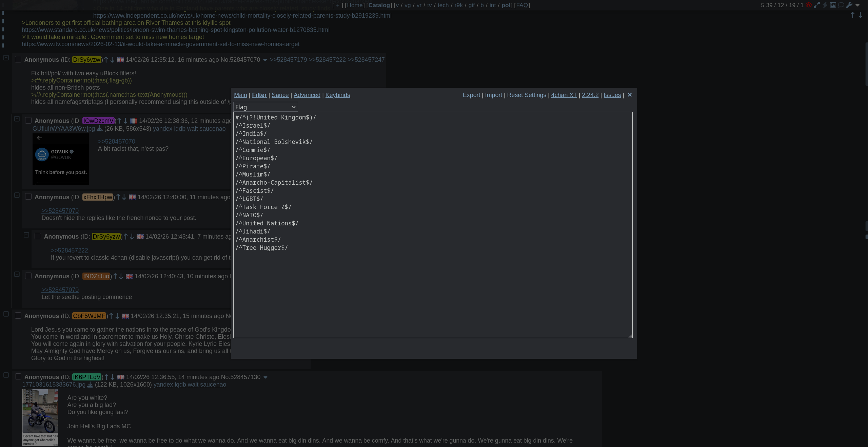Screen dimensions: 868x447
Task: Open the gallery image icon in header
Action: click(833, 5)
